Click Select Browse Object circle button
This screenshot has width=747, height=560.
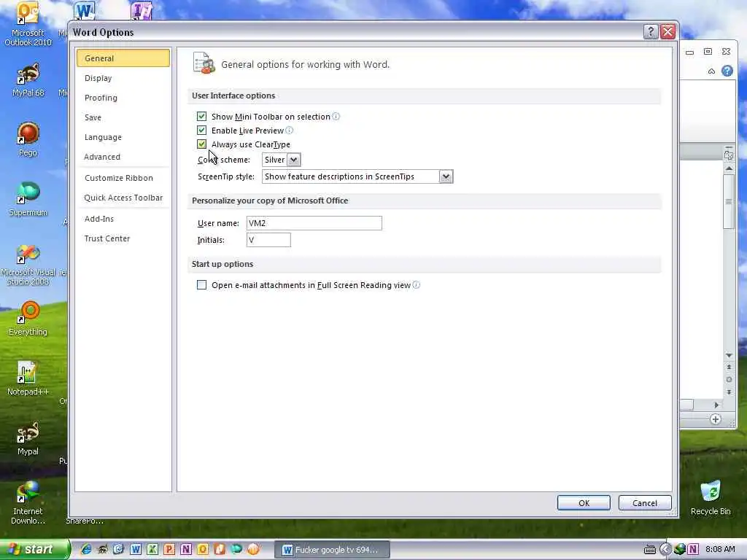pyautogui.click(x=729, y=379)
